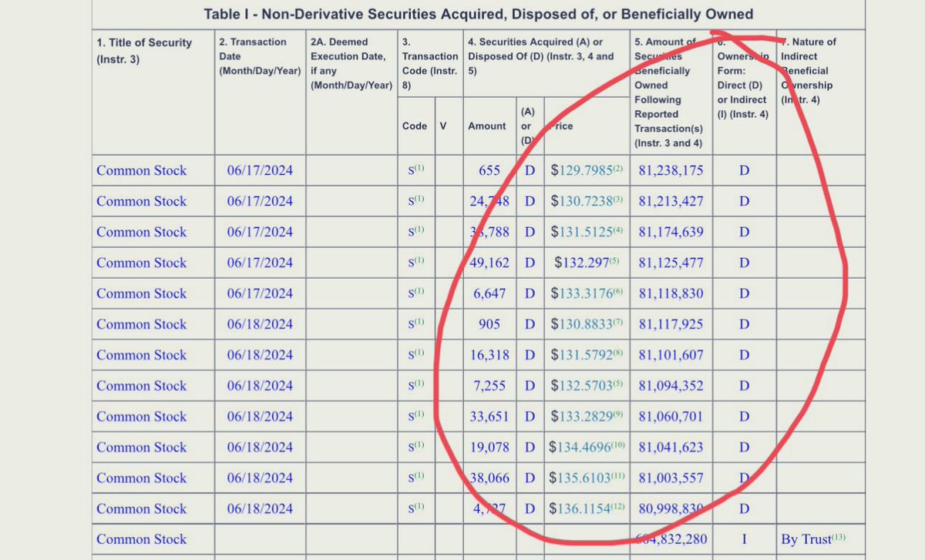Click transaction code S in the 81,060,701 row
925x560 pixels.
tap(411, 417)
